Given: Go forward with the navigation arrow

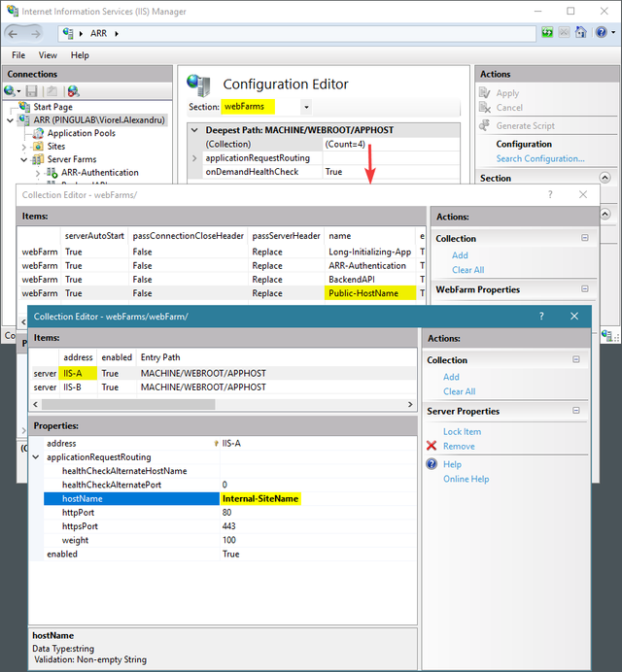Looking at the screenshot, I should 36,33.
